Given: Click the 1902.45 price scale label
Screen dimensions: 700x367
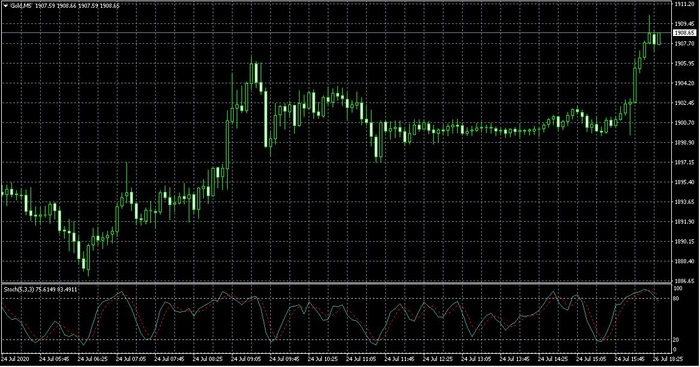Looking at the screenshot, I should point(684,103).
